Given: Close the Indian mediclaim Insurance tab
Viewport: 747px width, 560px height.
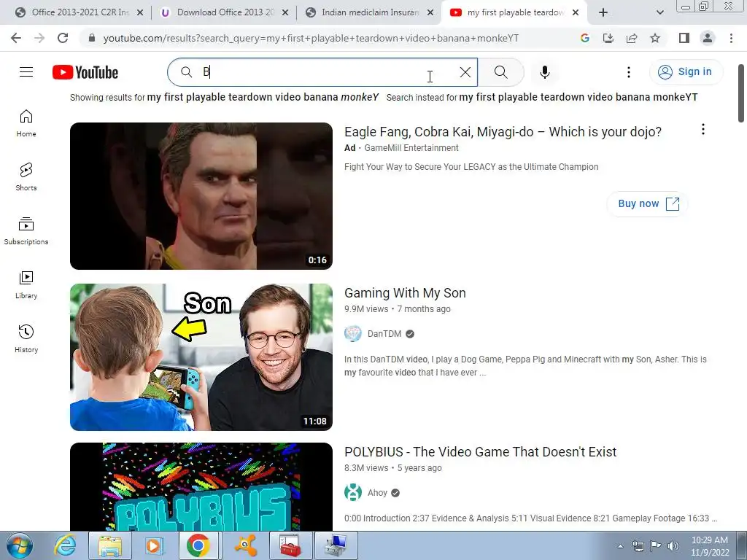Looking at the screenshot, I should click(430, 12).
